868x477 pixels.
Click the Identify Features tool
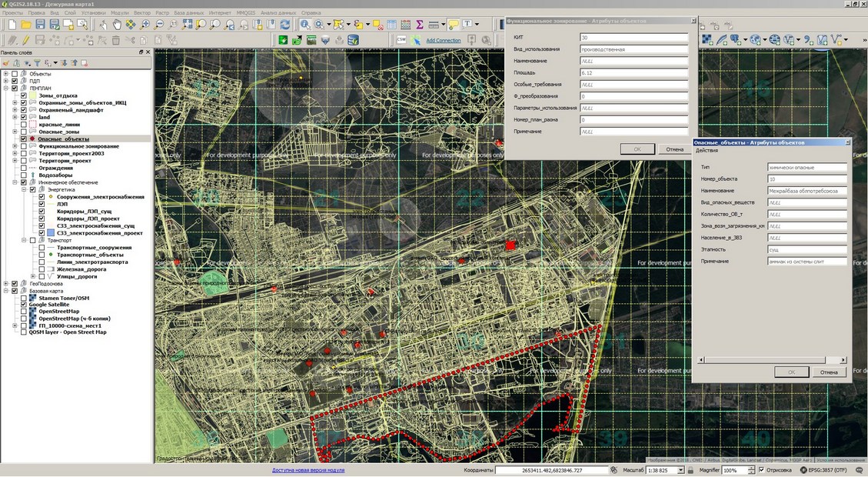(x=305, y=25)
